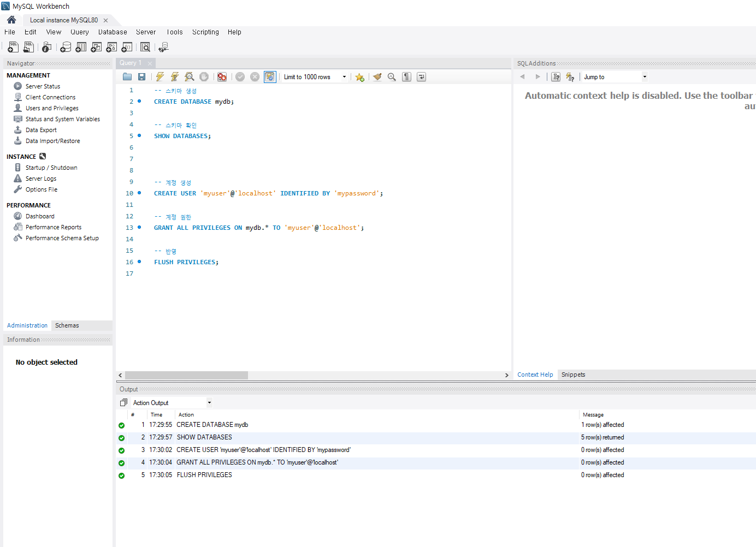756x547 pixels.
Task: Go forward in context help
Action: click(538, 77)
